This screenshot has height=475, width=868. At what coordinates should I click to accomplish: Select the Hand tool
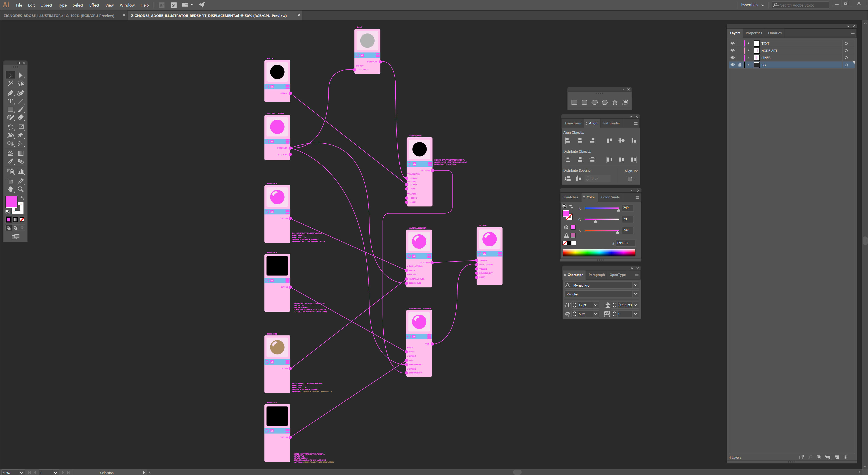click(10, 189)
